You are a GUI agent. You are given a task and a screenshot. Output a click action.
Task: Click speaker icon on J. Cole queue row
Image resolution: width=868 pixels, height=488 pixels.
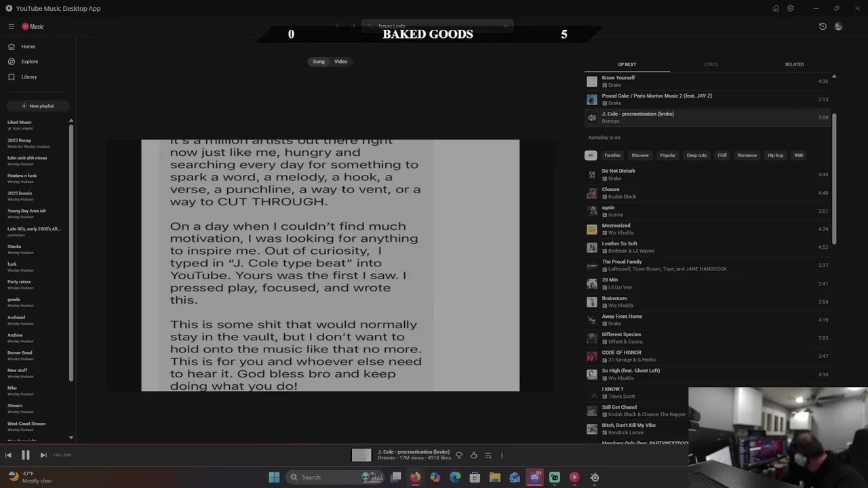tap(592, 117)
